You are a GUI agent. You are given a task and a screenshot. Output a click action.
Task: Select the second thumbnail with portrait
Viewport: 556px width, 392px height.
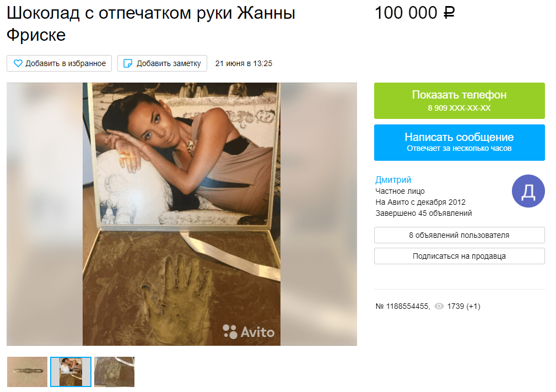tap(71, 372)
